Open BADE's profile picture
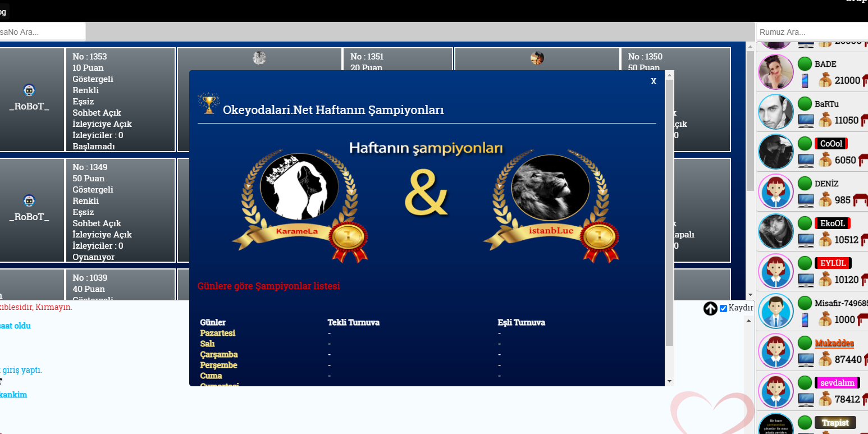 pos(776,72)
